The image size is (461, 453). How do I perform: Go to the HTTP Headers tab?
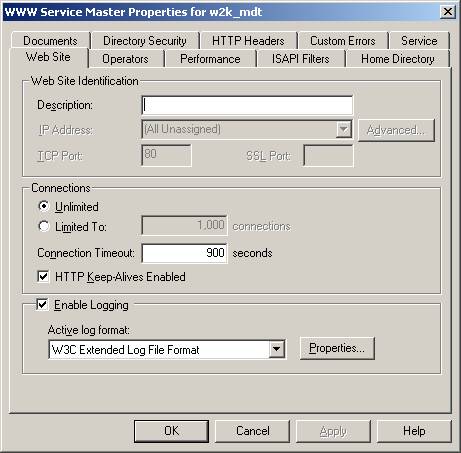pos(248,41)
